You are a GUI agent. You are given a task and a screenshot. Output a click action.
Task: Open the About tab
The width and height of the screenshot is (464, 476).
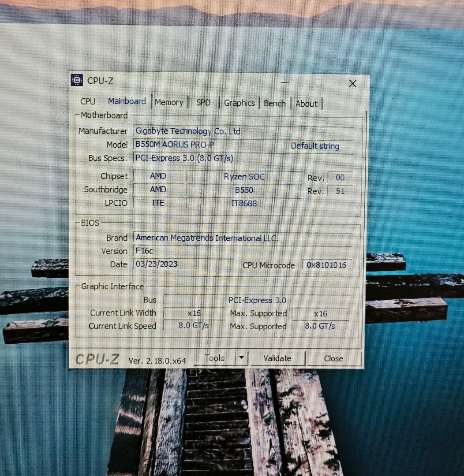click(306, 104)
